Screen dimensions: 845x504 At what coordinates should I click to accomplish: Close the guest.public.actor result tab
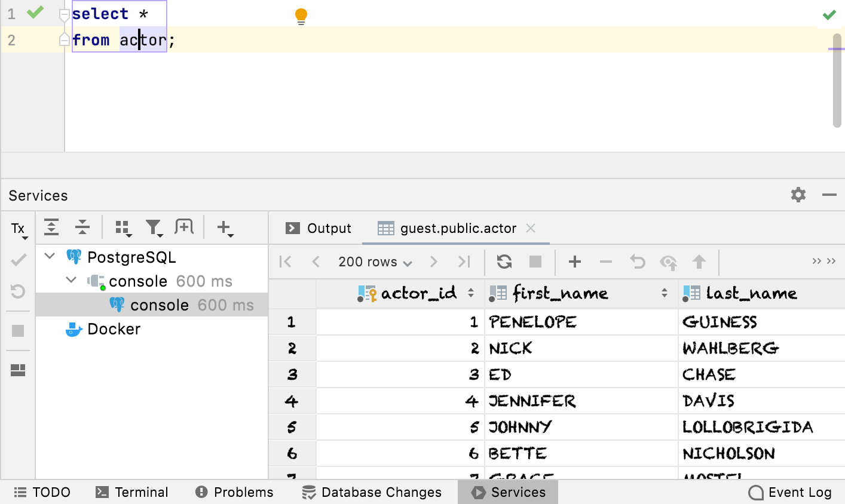pyautogui.click(x=531, y=228)
